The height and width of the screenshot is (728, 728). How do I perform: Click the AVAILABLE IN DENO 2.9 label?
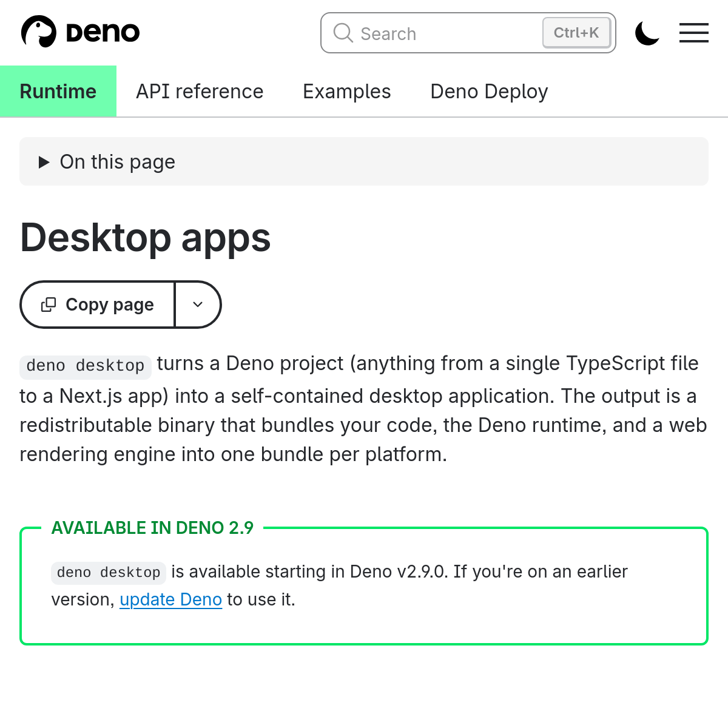coord(152,528)
